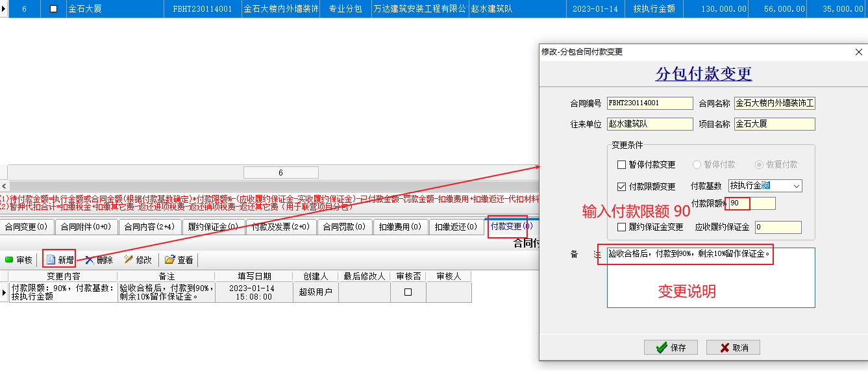868x371 pixels.
Task: Switch to the 合同变更(0) tab
Action: point(27,227)
